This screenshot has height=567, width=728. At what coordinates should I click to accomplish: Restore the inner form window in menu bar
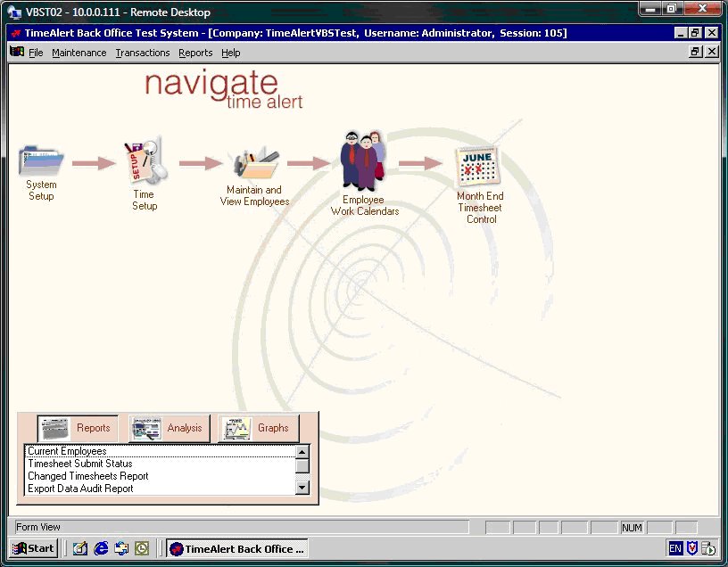(x=695, y=52)
